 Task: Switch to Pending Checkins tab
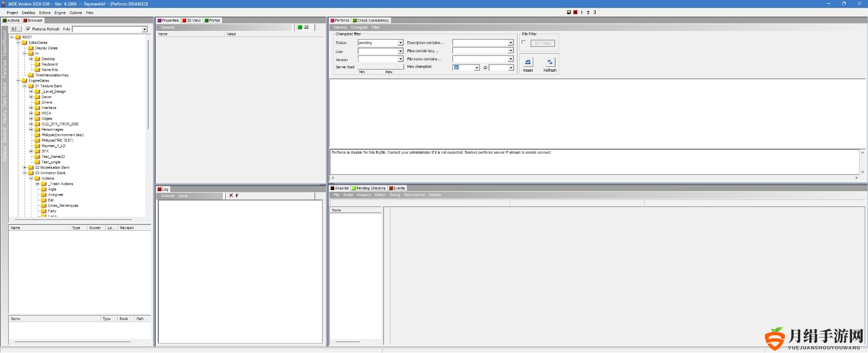pos(369,188)
